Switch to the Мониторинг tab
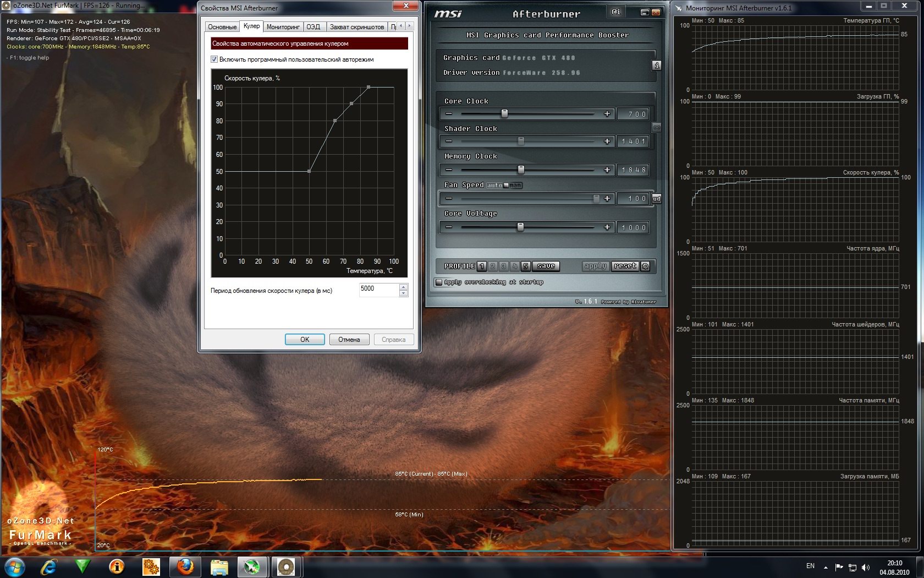Image resolution: width=924 pixels, height=578 pixels. (283, 27)
